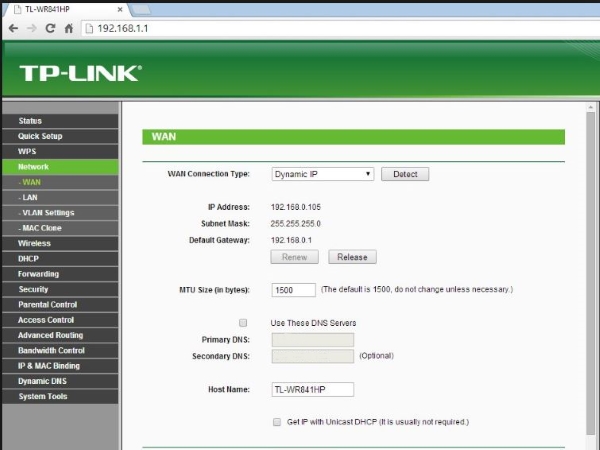Viewport: 600px width, 450px height.
Task: Click the Release button
Action: 352,257
